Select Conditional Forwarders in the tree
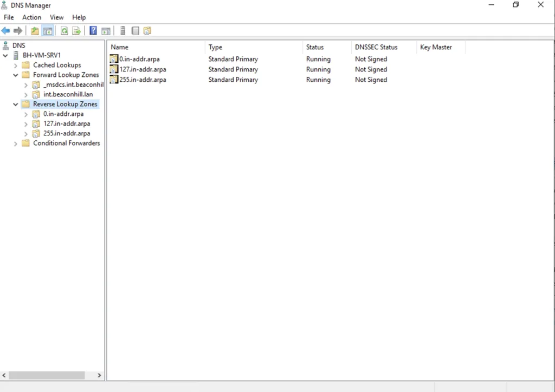Screen dimensions: 555x392 67,143
